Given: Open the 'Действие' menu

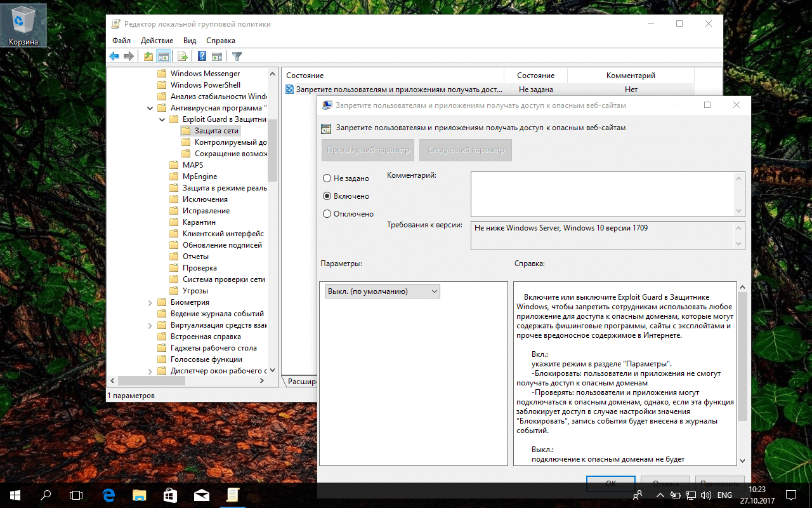Looking at the screenshot, I should pos(157,41).
